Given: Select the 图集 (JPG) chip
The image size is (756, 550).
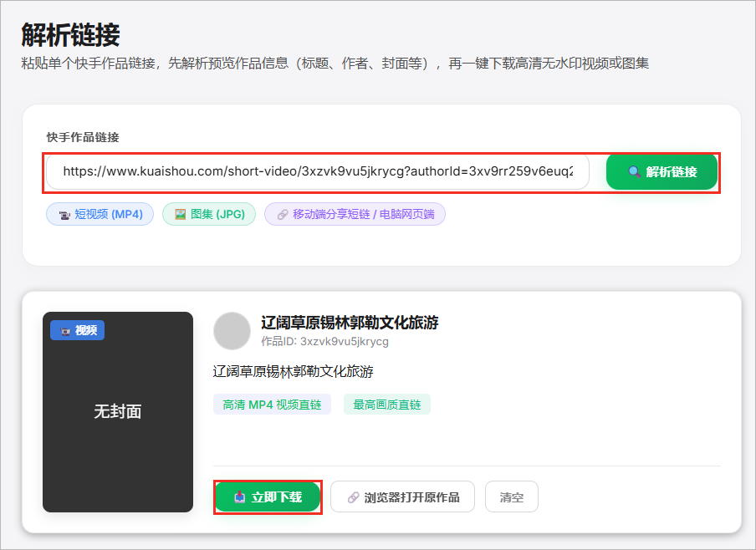Looking at the screenshot, I should point(209,214).
